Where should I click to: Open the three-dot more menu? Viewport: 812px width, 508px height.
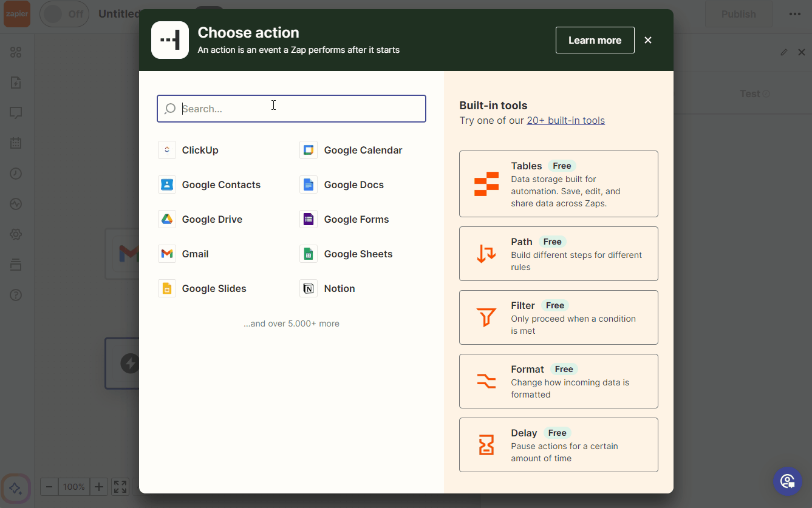795,14
